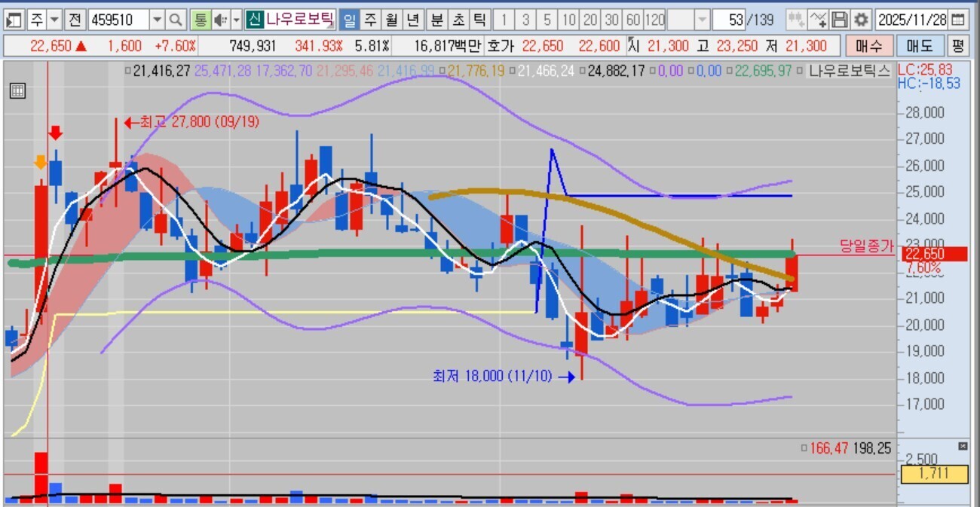Click the current price 22,650 with up arrow

click(59, 46)
